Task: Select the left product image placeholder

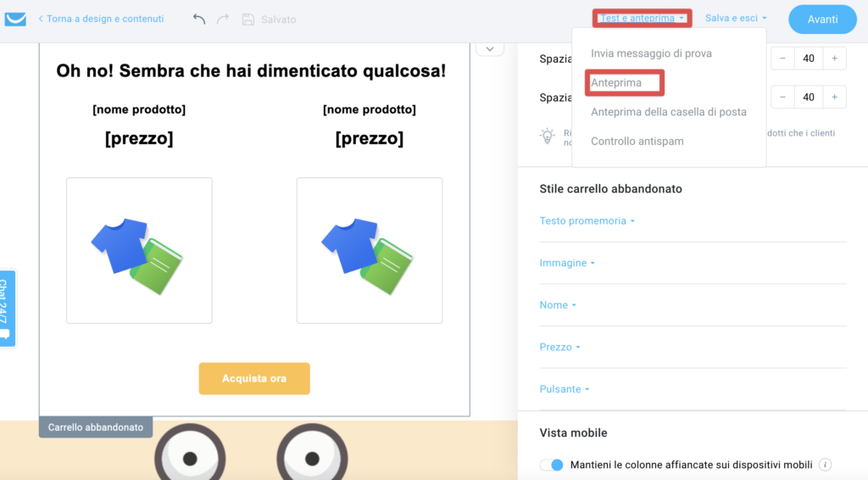Action: (x=139, y=250)
